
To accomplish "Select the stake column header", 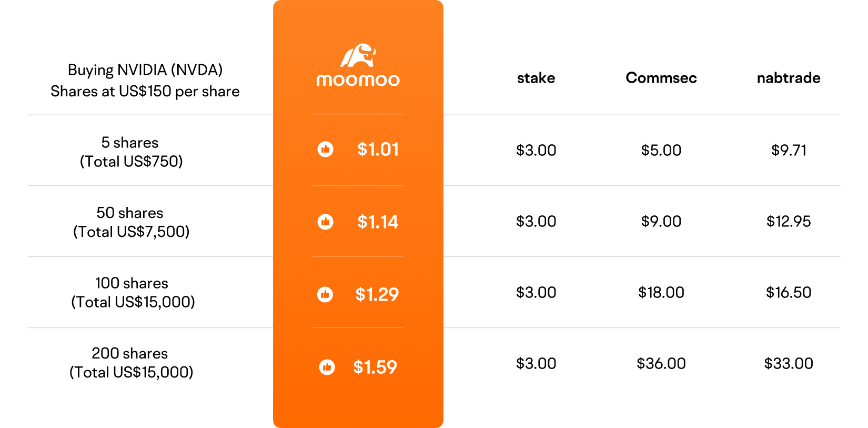I will click(536, 78).
